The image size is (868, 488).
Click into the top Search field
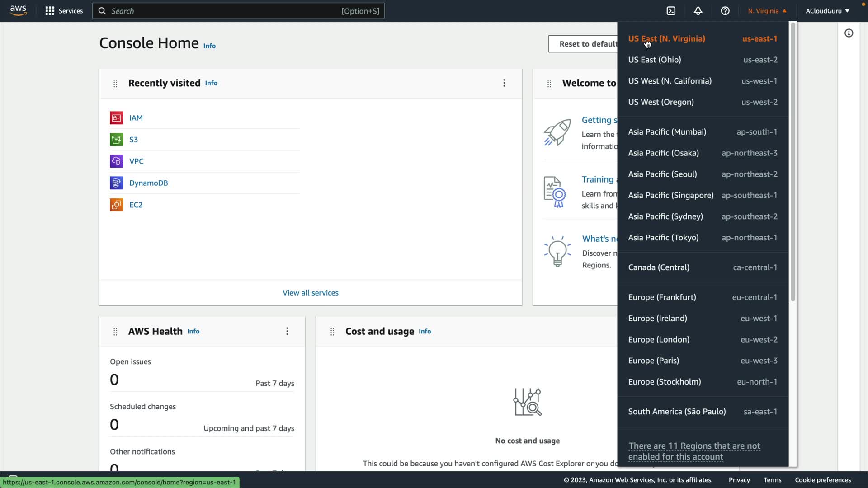coord(226,11)
